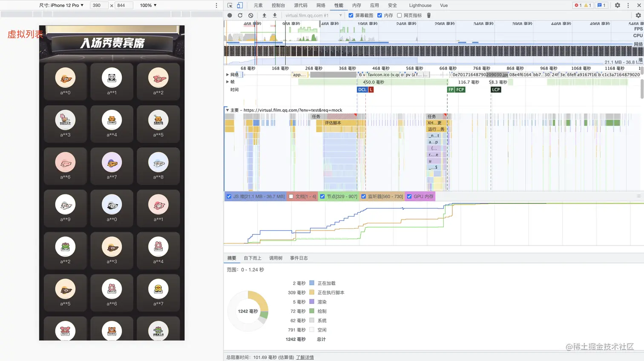Viewport: 644px width, 361px height.
Task: Select the 自下而上 tab
Action: tap(253, 258)
